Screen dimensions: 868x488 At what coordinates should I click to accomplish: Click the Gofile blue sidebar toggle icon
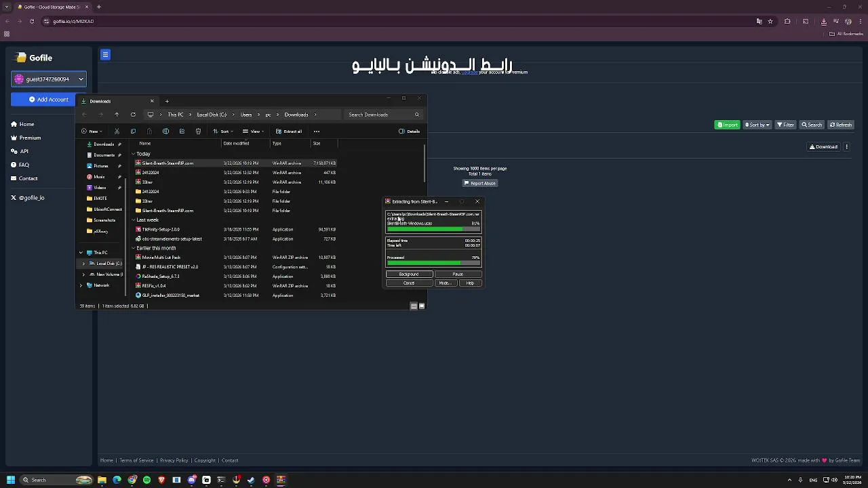[105, 55]
